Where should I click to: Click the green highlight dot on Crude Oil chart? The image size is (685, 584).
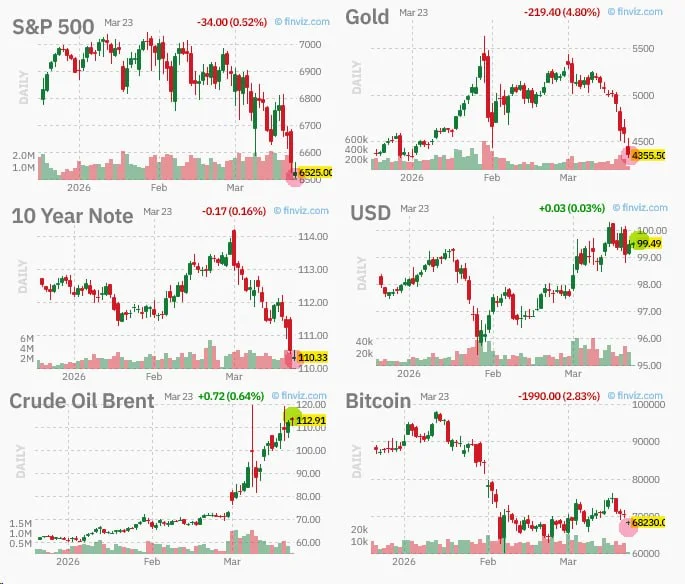[x=293, y=417]
